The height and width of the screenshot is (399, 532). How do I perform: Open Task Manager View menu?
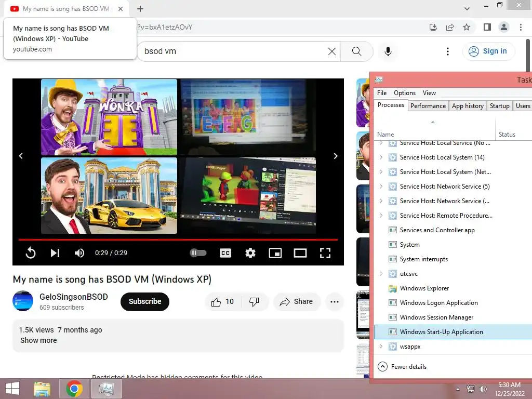click(429, 93)
